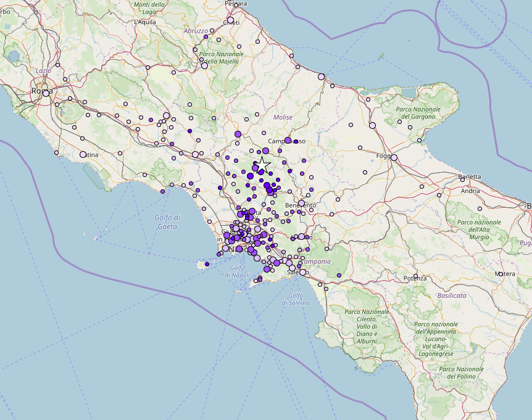Screen dimensions: 532x420
Task: Select the small marker at Potenza
Action: click(x=415, y=276)
